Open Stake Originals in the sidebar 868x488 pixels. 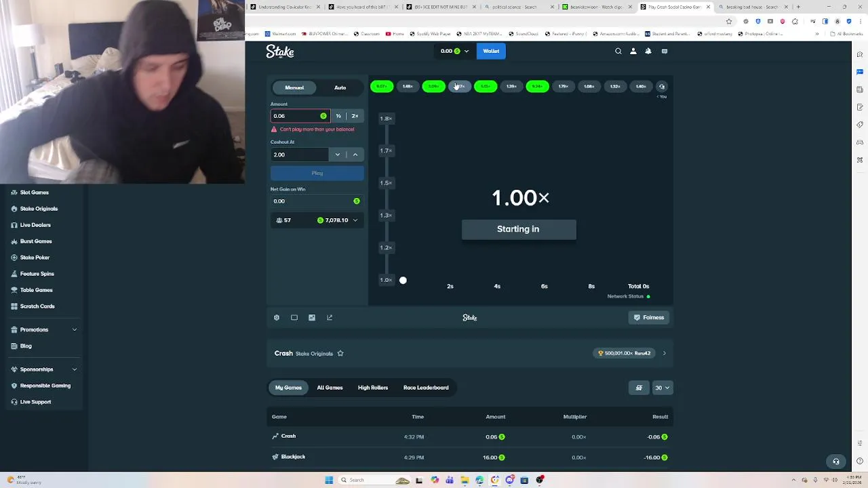tap(39, 209)
